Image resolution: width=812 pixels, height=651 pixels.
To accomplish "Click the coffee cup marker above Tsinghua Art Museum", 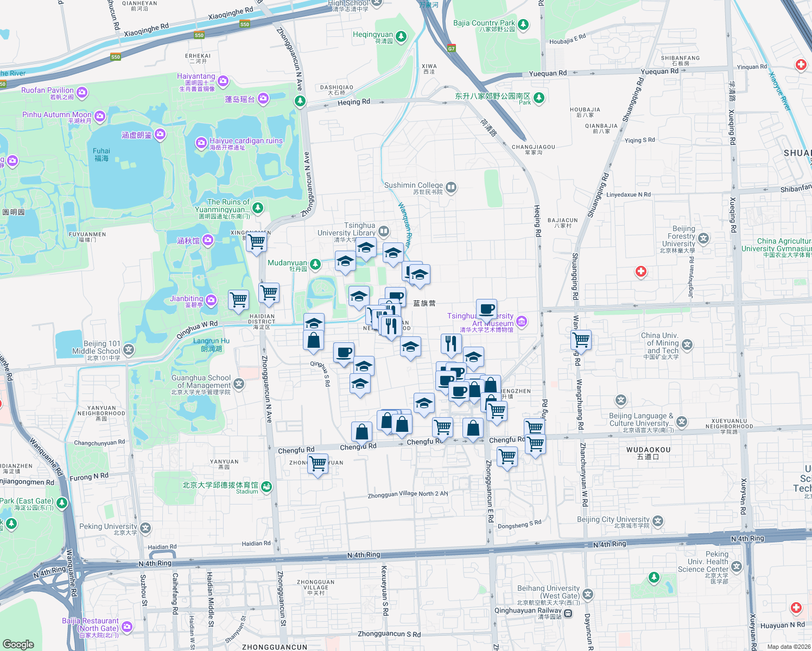I will click(x=487, y=309).
